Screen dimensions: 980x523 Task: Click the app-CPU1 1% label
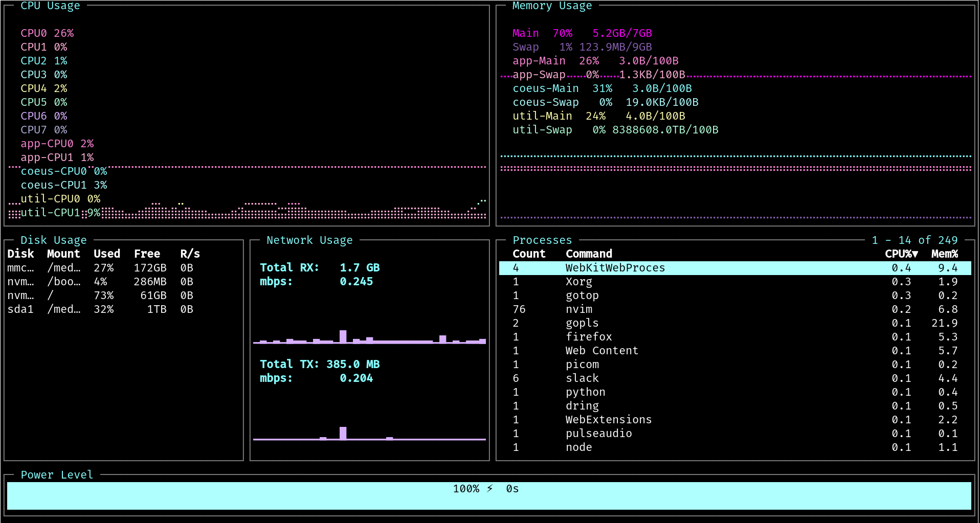click(x=57, y=157)
